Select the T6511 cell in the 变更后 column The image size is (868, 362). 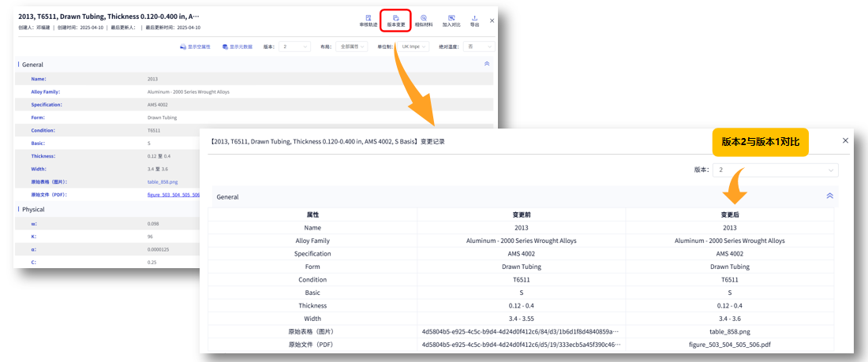[730, 279]
